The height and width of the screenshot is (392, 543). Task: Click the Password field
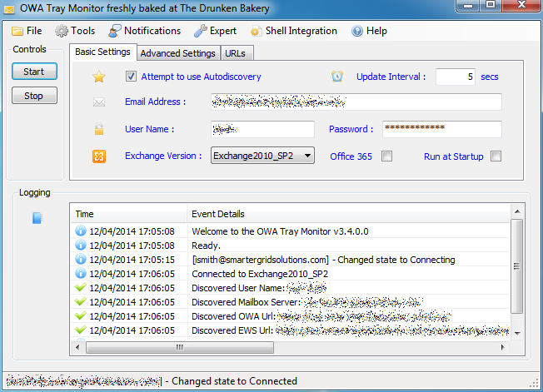pos(442,129)
